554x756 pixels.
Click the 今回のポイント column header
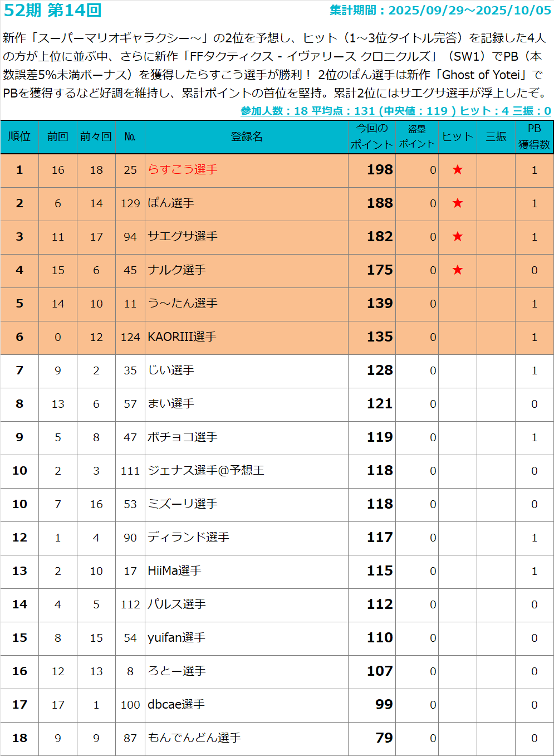371,136
